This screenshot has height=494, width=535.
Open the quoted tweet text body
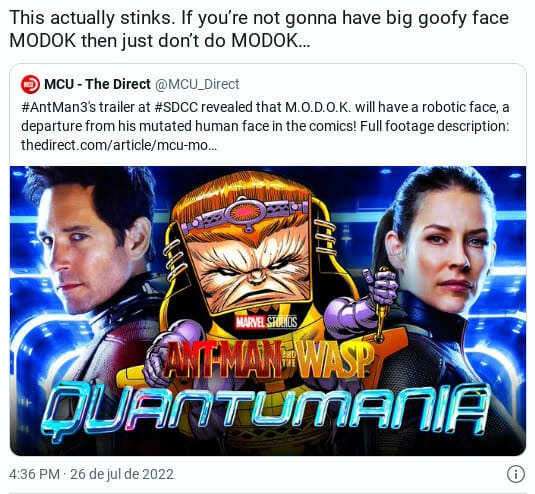[265, 126]
